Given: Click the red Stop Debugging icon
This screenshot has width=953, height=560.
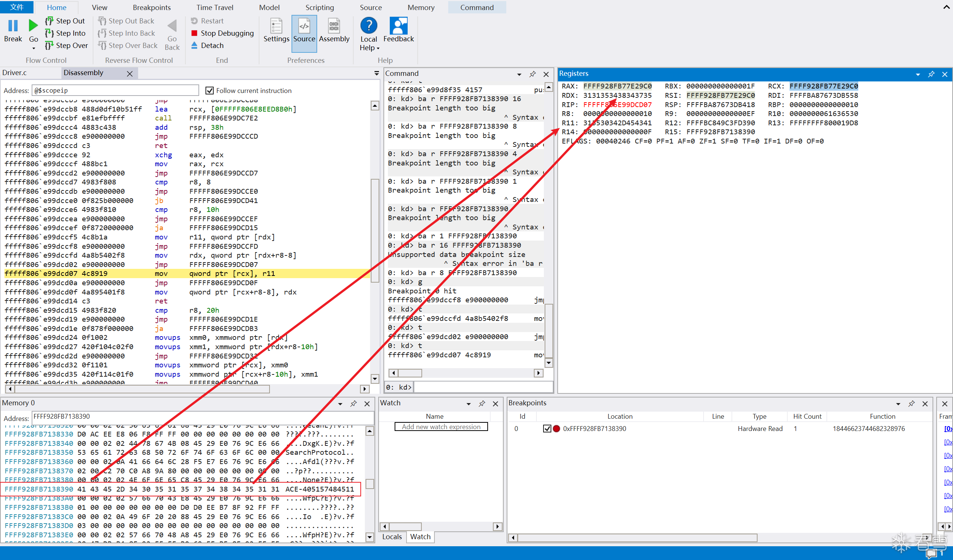Looking at the screenshot, I should pos(194,33).
